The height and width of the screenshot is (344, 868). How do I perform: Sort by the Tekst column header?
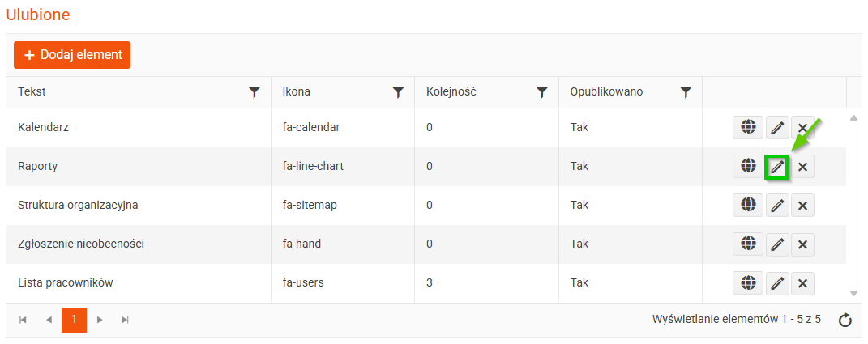pos(32,91)
